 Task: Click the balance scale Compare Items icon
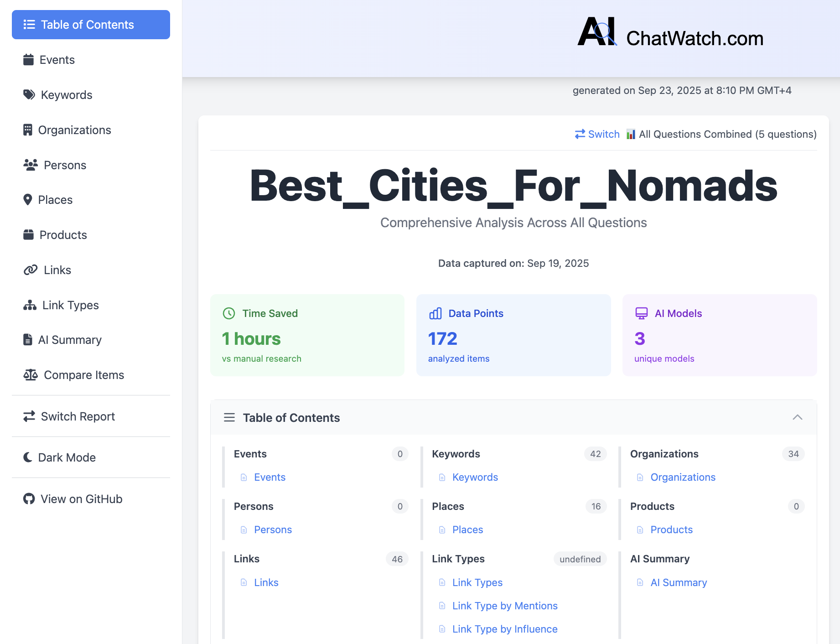click(30, 375)
